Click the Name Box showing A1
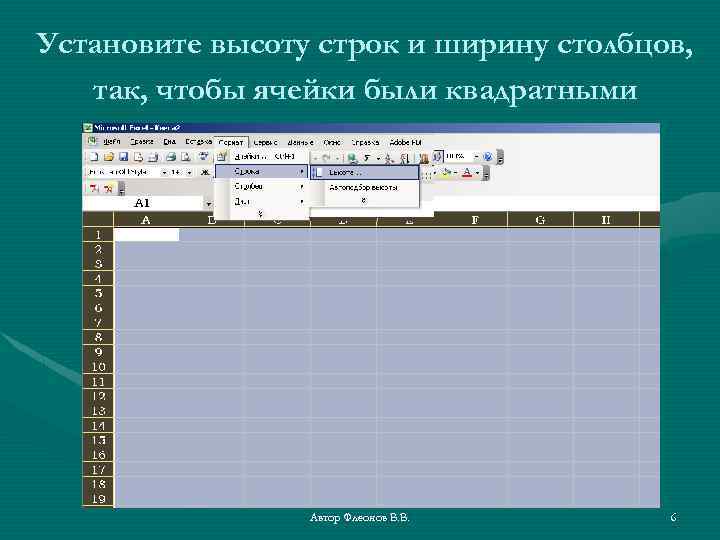 (142, 203)
